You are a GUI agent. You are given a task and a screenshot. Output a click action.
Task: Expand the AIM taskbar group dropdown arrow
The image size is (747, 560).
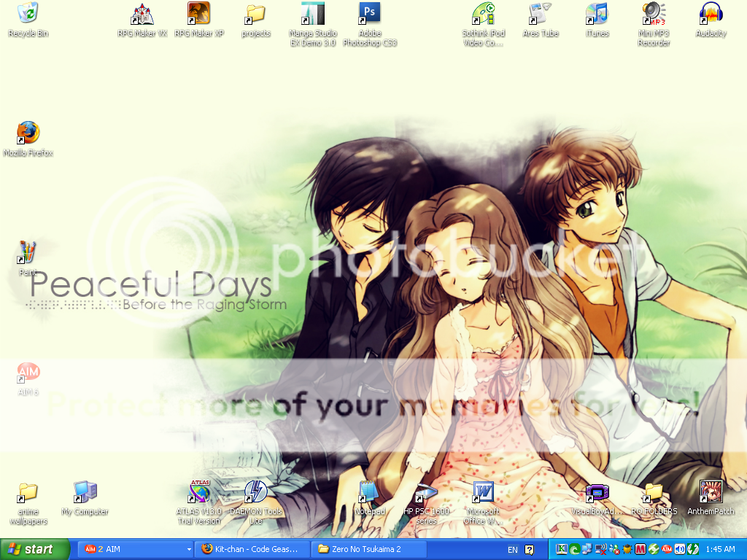point(189,549)
